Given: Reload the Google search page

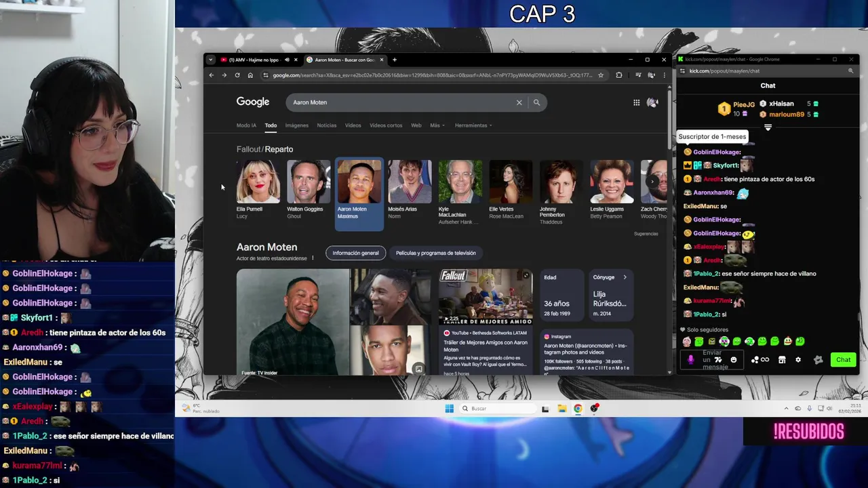Looking at the screenshot, I should click(237, 75).
